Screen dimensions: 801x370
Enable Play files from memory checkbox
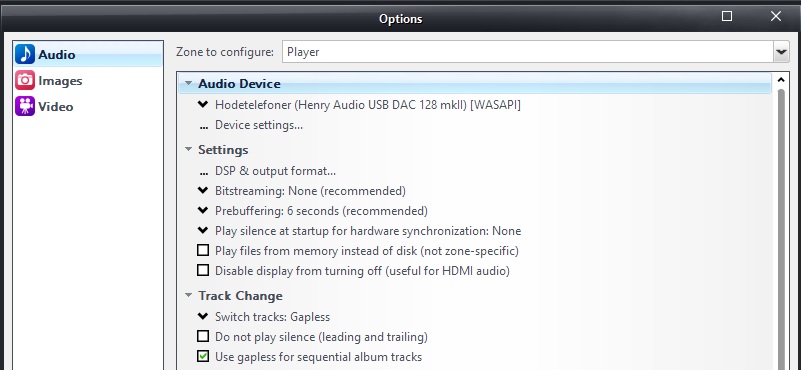[203, 250]
